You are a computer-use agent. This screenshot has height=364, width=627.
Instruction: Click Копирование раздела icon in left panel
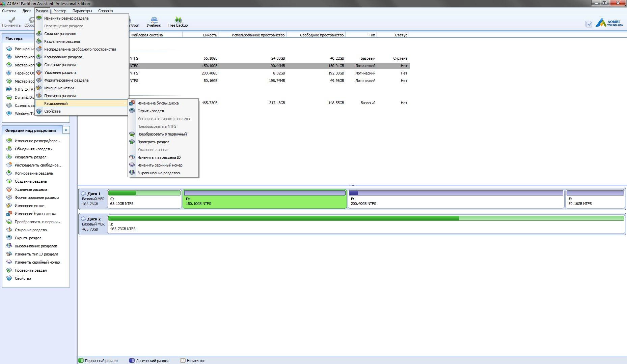tap(9, 173)
